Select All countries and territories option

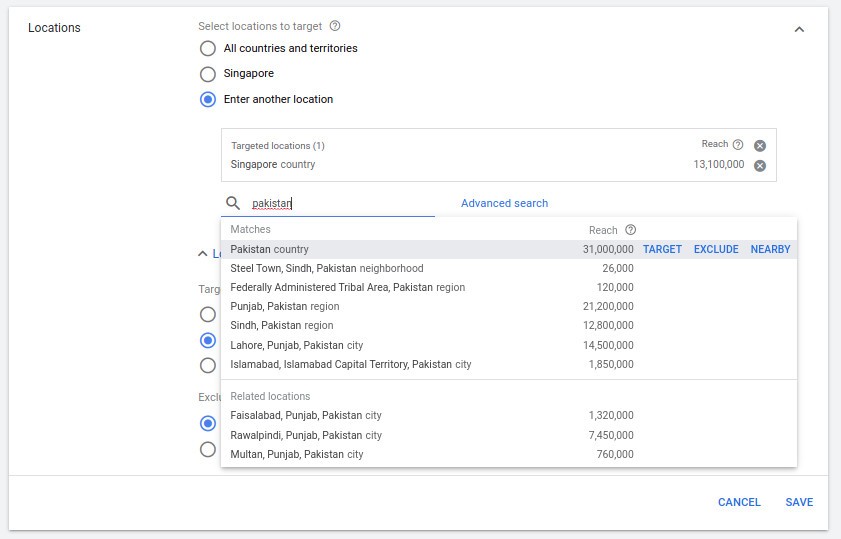pyautogui.click(x=208, y=48)
